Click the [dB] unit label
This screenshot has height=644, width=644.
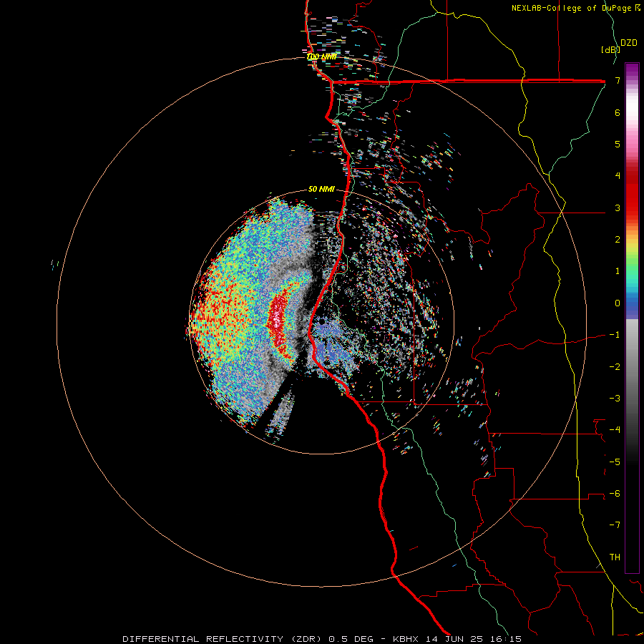pyautogui.click(x=610, y=49)
